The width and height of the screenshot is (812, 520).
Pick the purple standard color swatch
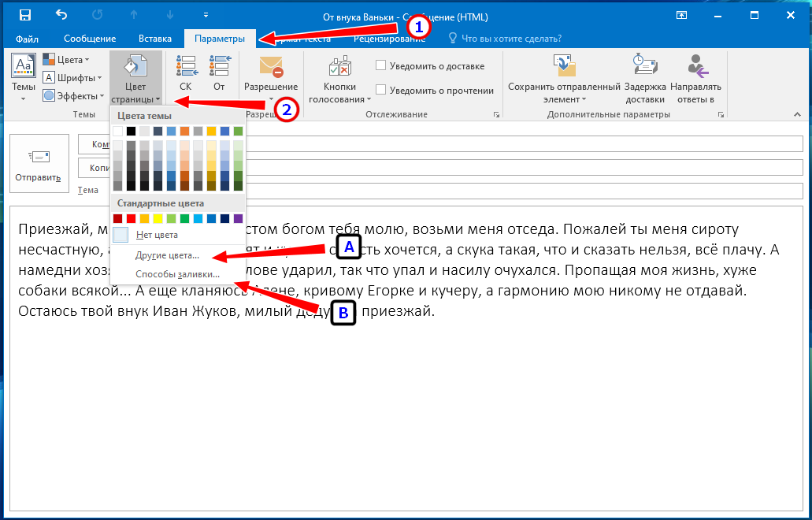238,219
